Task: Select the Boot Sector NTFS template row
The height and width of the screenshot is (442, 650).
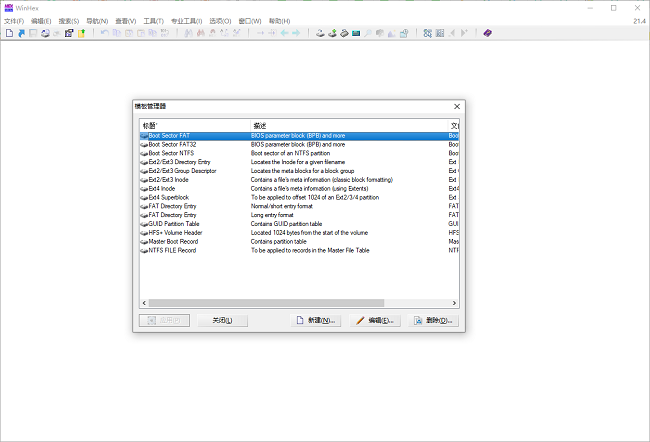Action: click(x=175, y=152)
